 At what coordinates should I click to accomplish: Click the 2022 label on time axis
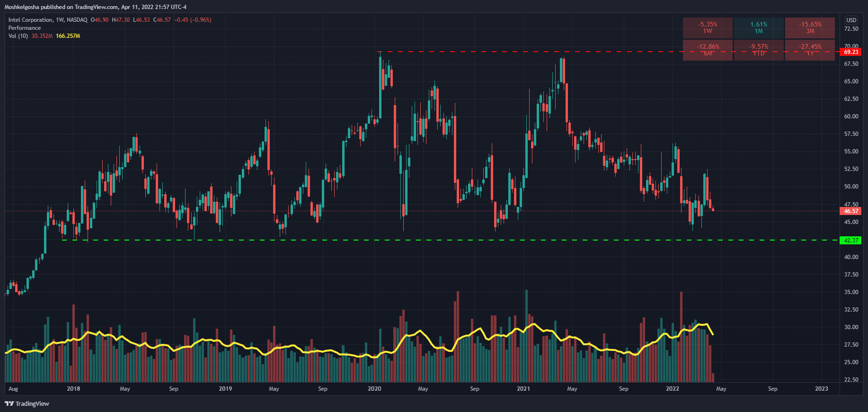click(673, 389)
